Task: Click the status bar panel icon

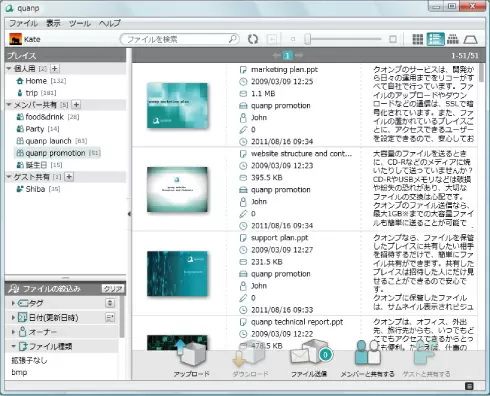Action: click(469, 386)
